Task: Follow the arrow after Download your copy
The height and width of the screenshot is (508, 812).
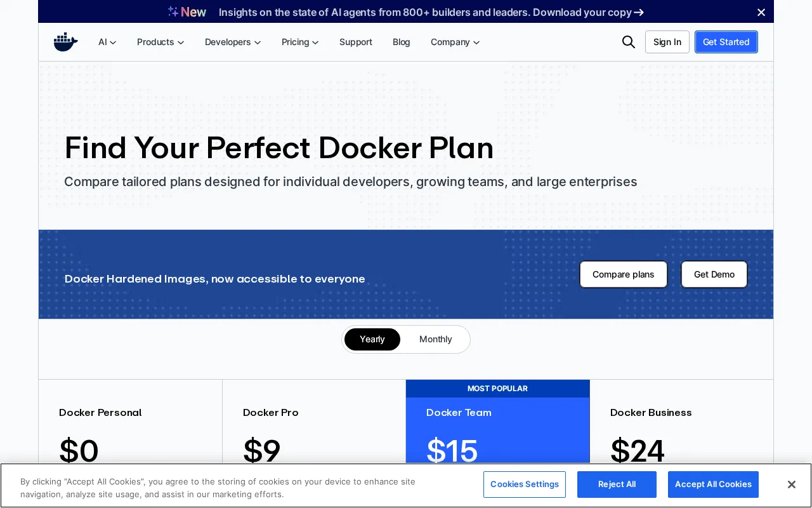Action: pyautogui.click(x=639, y=12)
